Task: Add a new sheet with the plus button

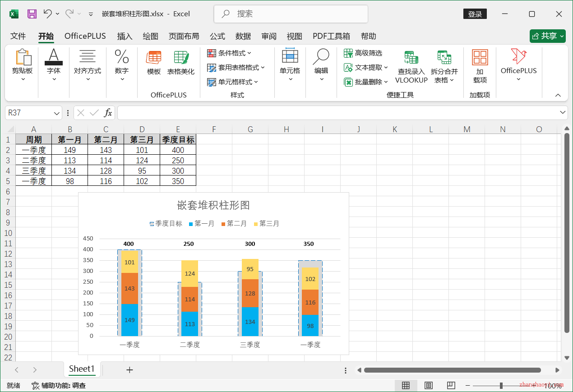Action: (129, 370)
